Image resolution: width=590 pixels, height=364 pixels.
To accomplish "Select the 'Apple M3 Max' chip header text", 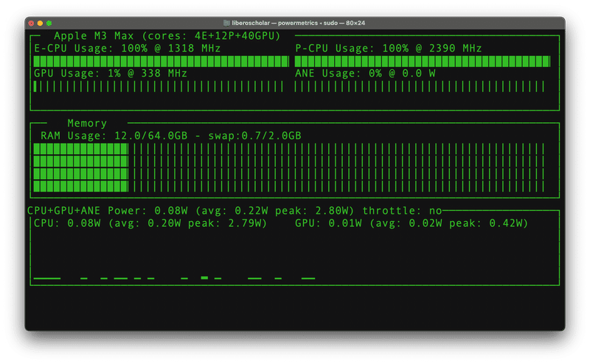I will [x=94, y=35].
